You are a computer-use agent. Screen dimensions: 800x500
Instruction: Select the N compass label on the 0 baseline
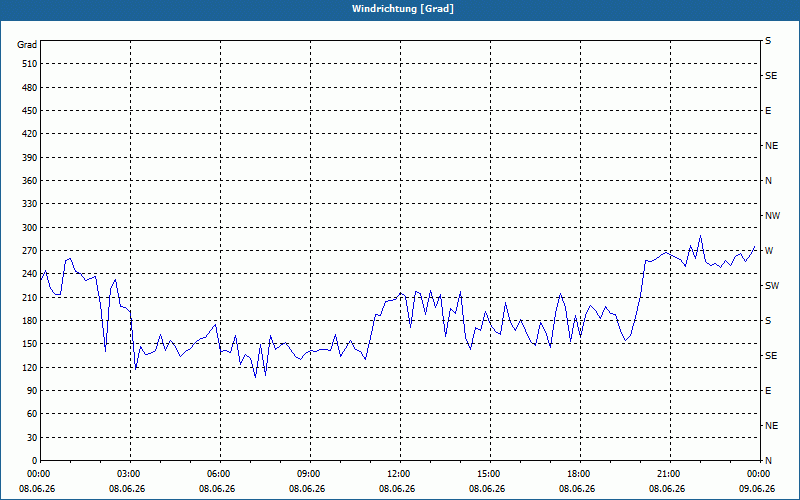(x=768, y=461)
